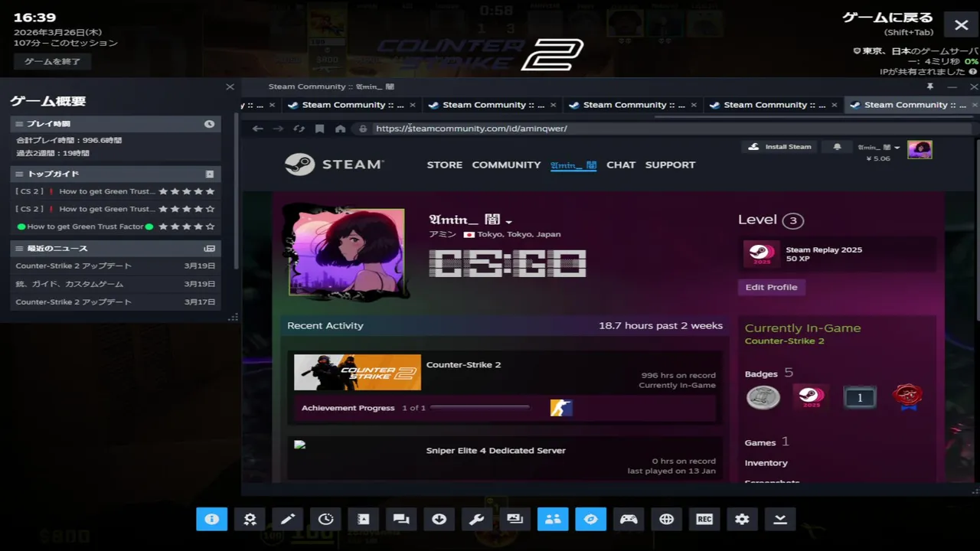Screen dimensions: 980x551
Task: Open controller settings gamepad icon
Action: [x=629, y=519]
